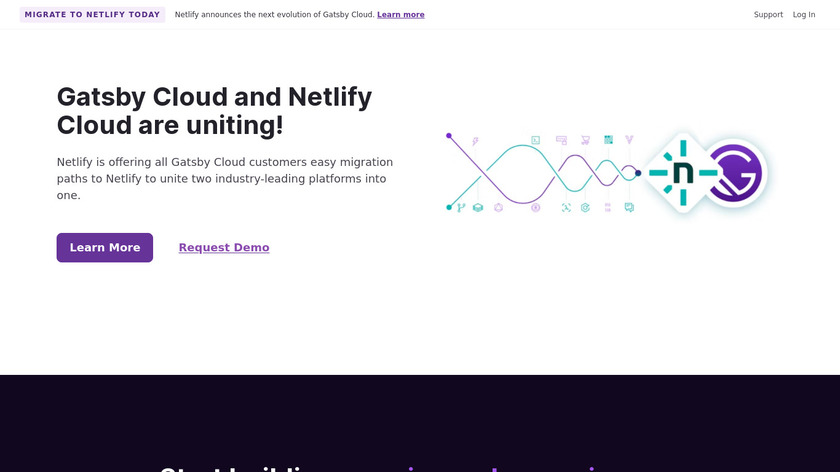This screenshot has height=472, width=840.
Task: Click the Migrate to Netlify Today badge
Action: click(x=92, y=14)
